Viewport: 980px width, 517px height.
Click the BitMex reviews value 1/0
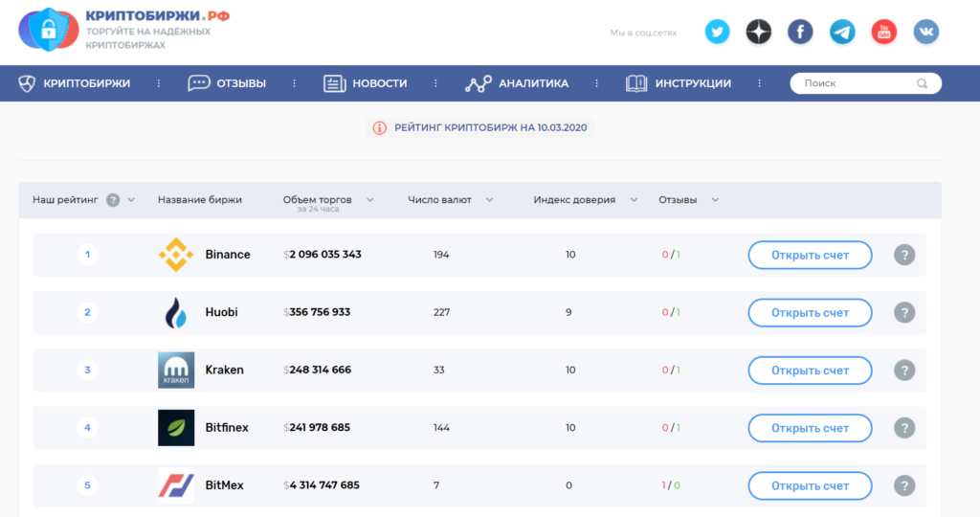pyautogui.click(x=671, y=485)
